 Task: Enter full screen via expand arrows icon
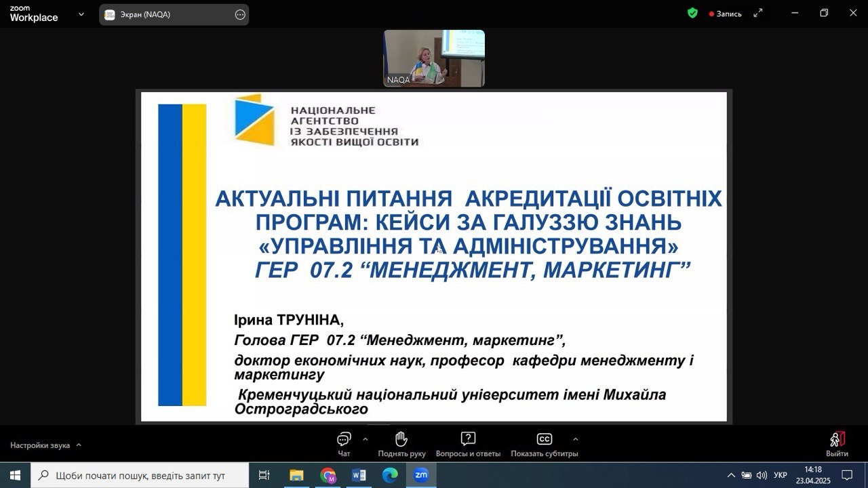pos(758,13)
